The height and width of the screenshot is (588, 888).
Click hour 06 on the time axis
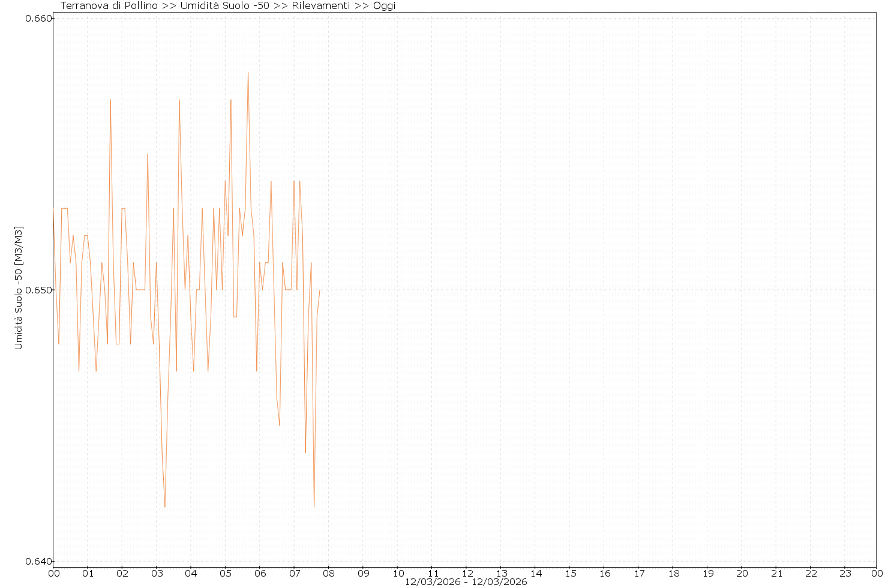[260, 573]
